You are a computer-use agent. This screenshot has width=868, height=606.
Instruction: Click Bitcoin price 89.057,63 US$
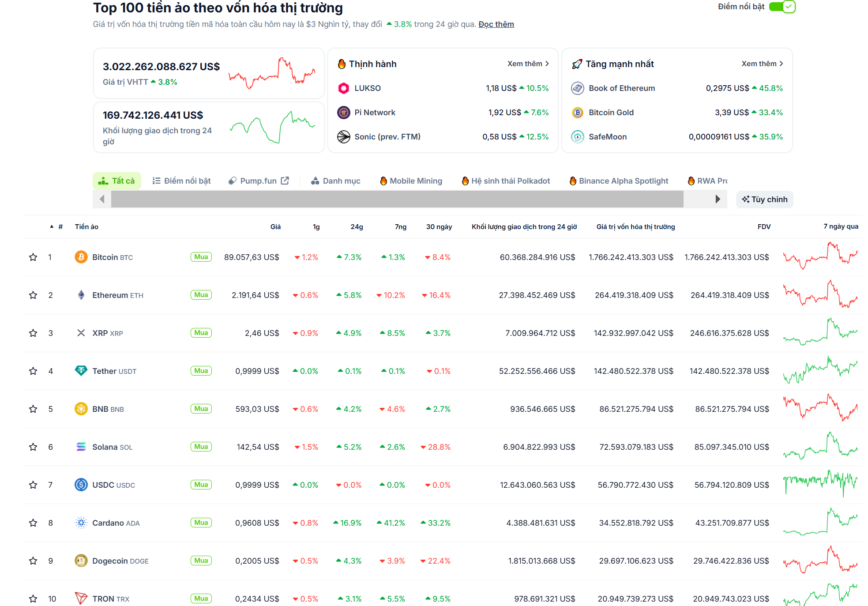tap(252, 257)
